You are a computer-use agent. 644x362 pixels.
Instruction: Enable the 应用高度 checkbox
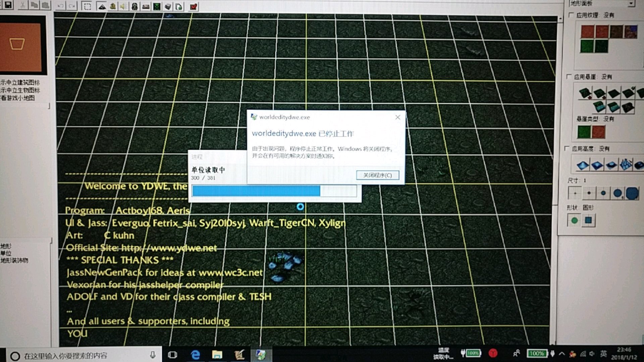pyautogui.click(x=567, y=148)
